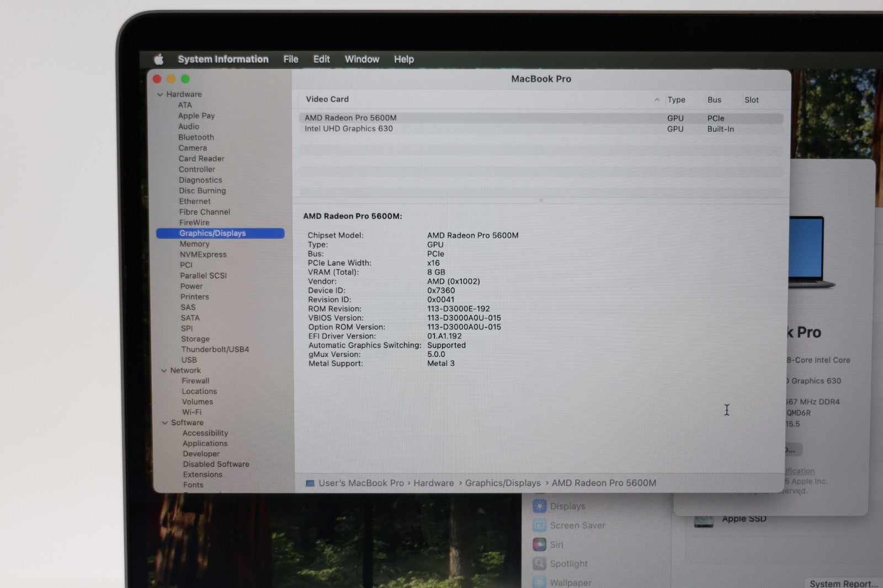The image size is (883, 588).
Task: Select USB in sidebar
Action: (x=189, y=360)
